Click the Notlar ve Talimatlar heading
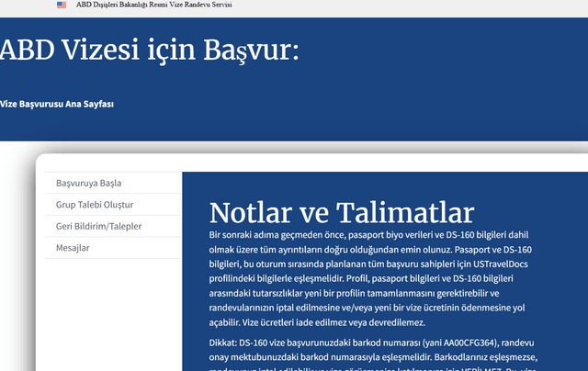This screenshot has height=371, width=588. tap(342, 213)
